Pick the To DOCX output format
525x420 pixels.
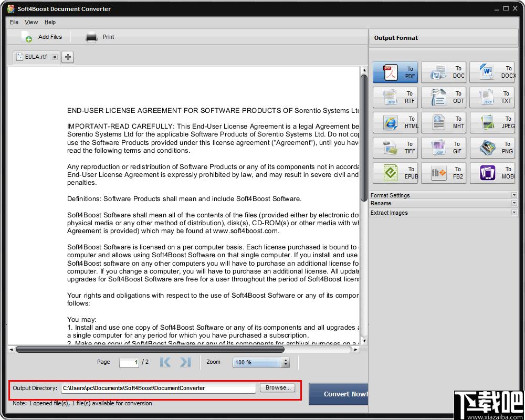(x=492, y=72)
